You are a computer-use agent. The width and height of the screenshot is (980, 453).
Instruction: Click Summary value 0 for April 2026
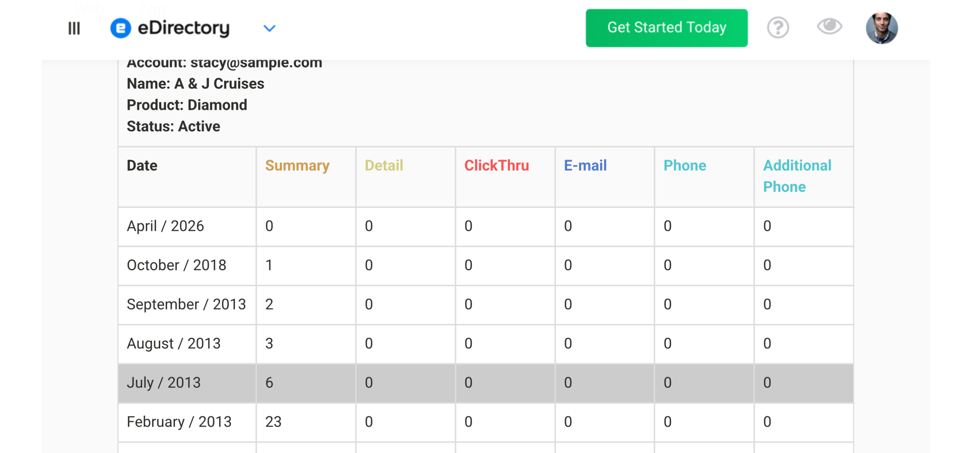pos(270,226)
